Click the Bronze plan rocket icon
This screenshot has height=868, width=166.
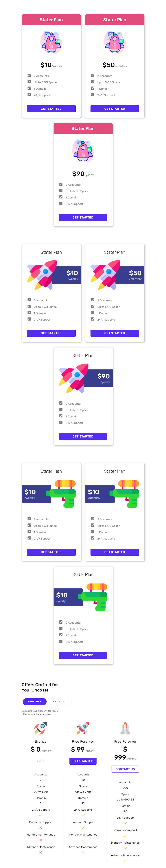(x=40, y=728)
